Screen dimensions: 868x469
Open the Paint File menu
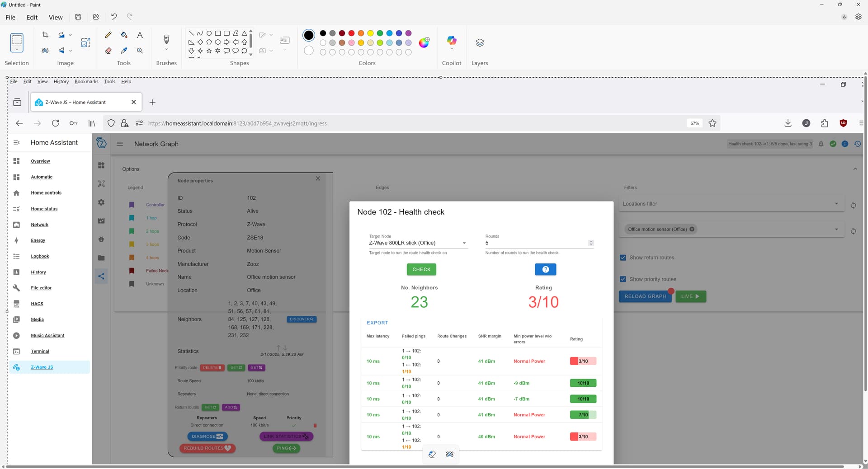[x=10, y=17]
